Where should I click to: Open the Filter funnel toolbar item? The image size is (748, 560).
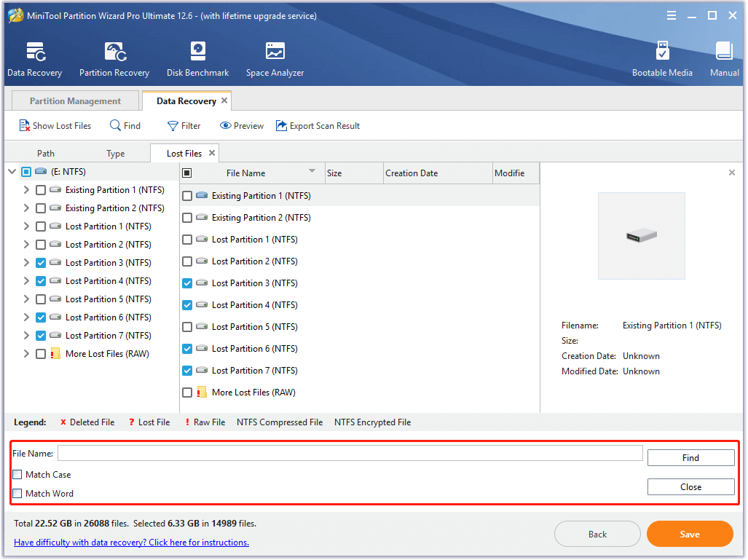tap(184, 126)
